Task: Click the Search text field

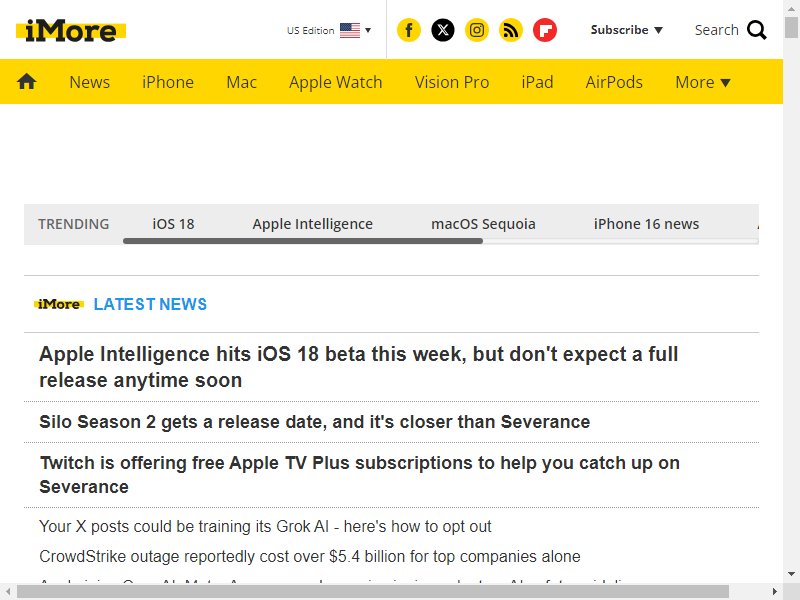Action: click(x=716, y=30)
